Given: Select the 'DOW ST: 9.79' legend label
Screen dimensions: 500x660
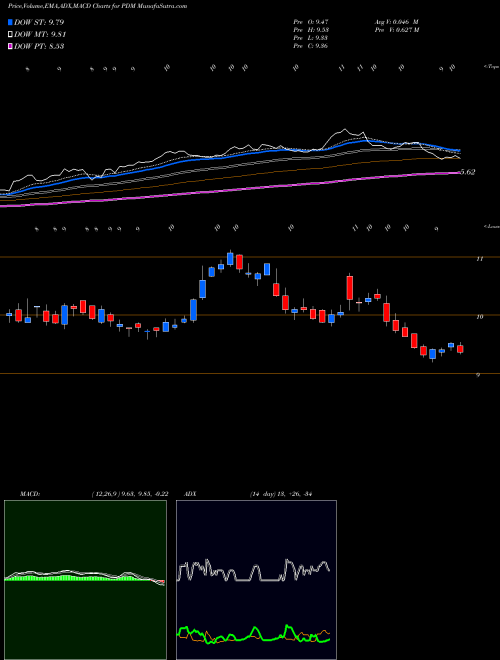Looking at the screenshot, I should 39,22.
